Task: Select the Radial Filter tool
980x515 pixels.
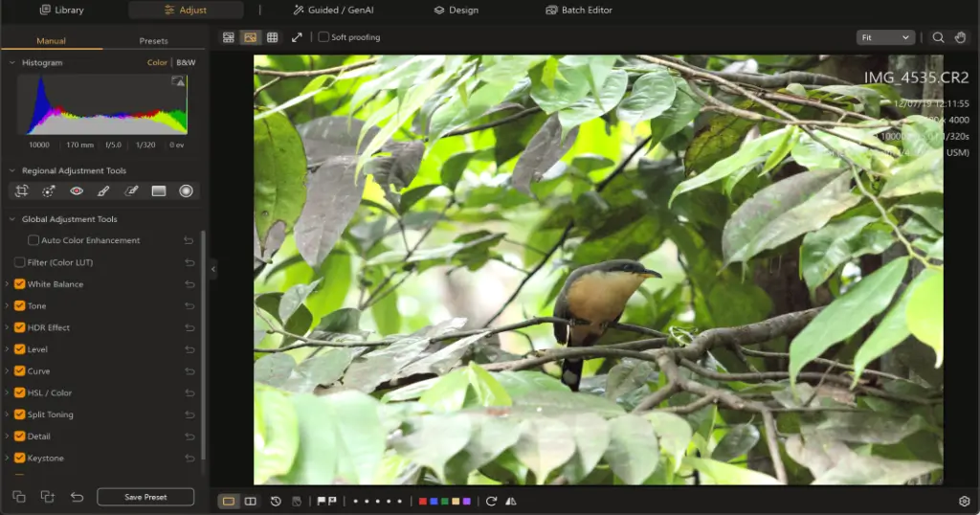Action: point(187,190)
